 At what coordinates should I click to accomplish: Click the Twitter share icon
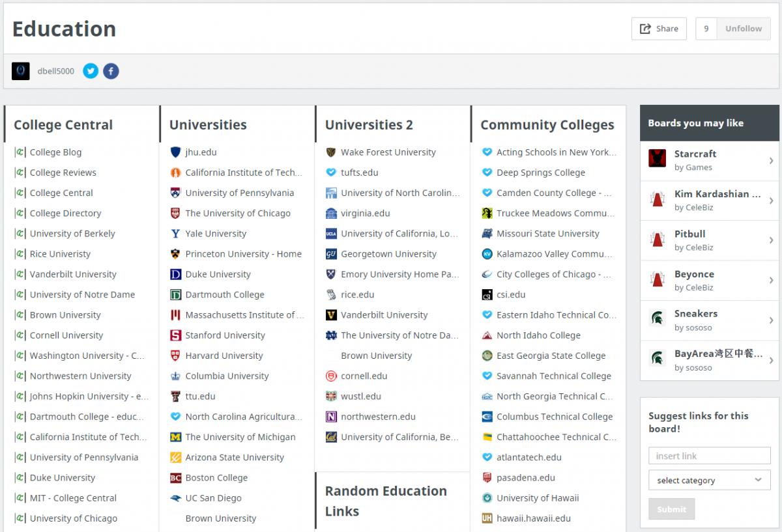(91, 71)
